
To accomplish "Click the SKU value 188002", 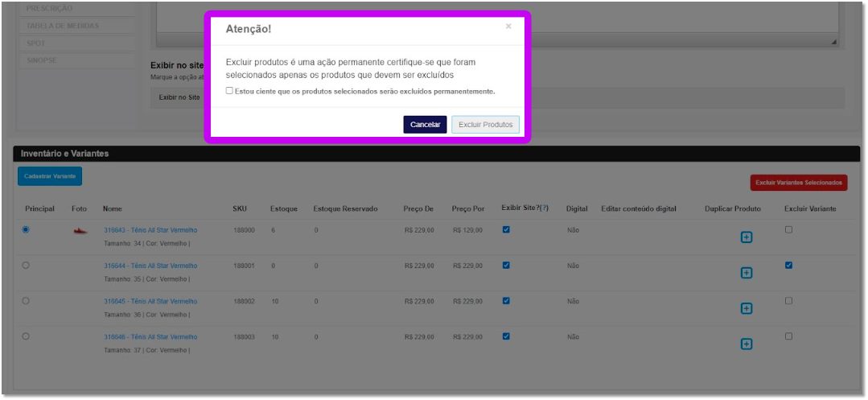I will tap(244, 301).
